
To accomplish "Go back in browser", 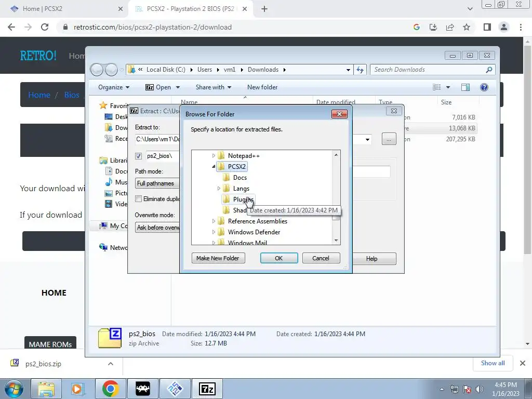I will point(11,27).
